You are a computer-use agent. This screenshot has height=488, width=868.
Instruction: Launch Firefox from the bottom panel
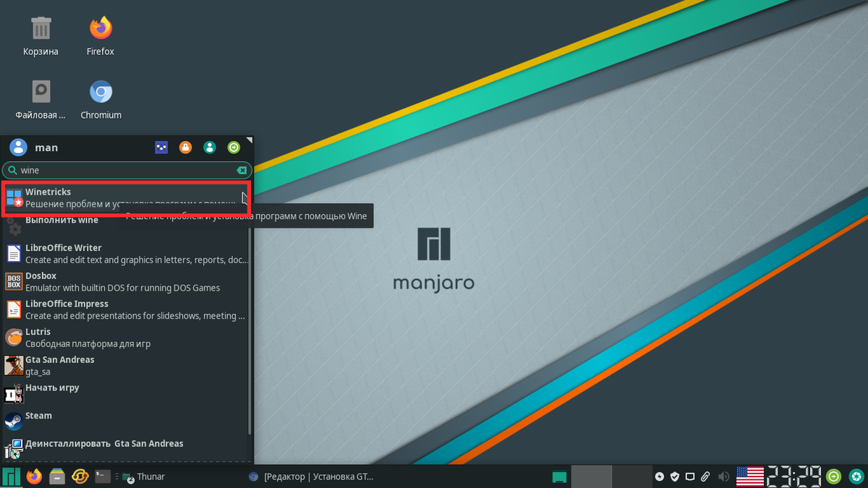pyautogui.click(x=34, y=476)
